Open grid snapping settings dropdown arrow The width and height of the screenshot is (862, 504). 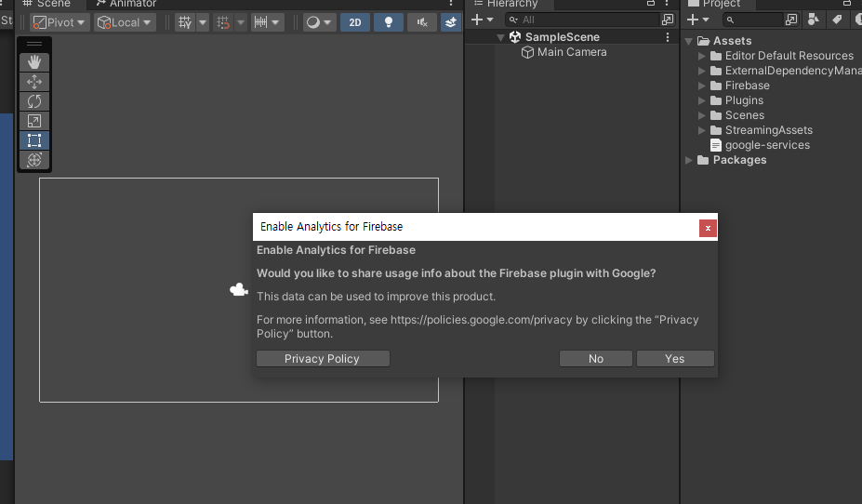point(241,22)
